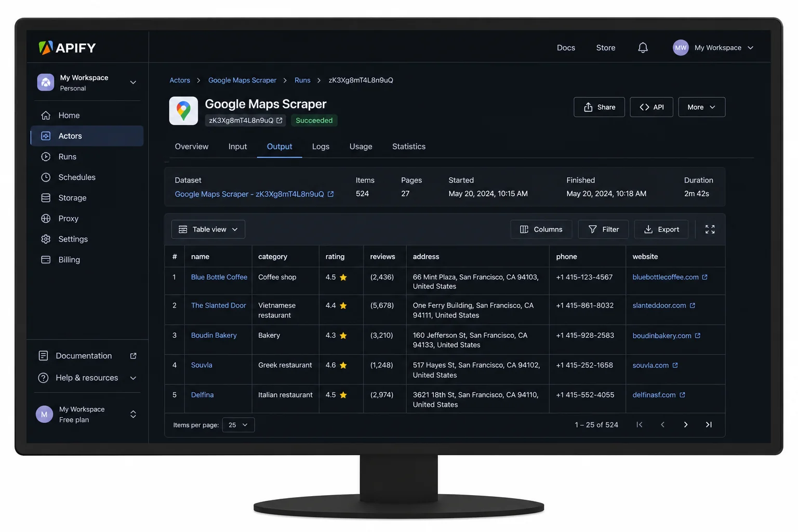798x532 pixels.
Task: Open slanteddoor.com website link
Action: pos(659,305)
